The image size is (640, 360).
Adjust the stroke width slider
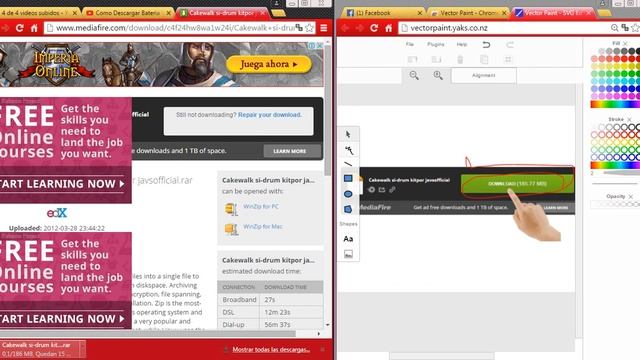(621, 173)
